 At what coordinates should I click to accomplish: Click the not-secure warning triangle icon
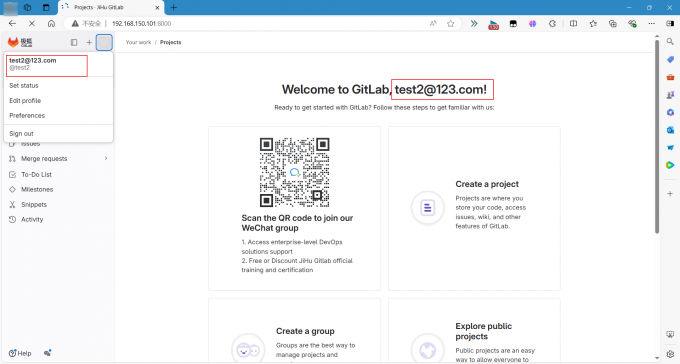[x=75, y=23]
